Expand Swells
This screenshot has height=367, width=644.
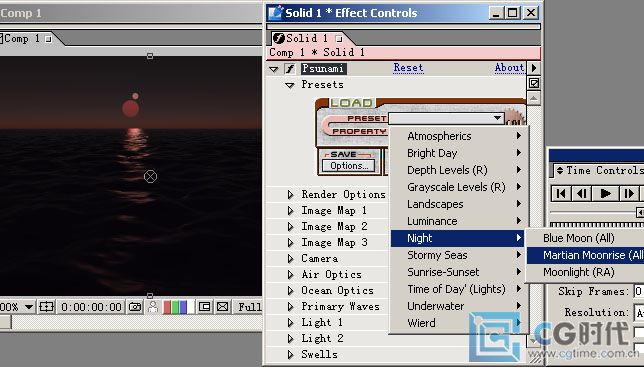pyautogui.click(x=290, y=355)
